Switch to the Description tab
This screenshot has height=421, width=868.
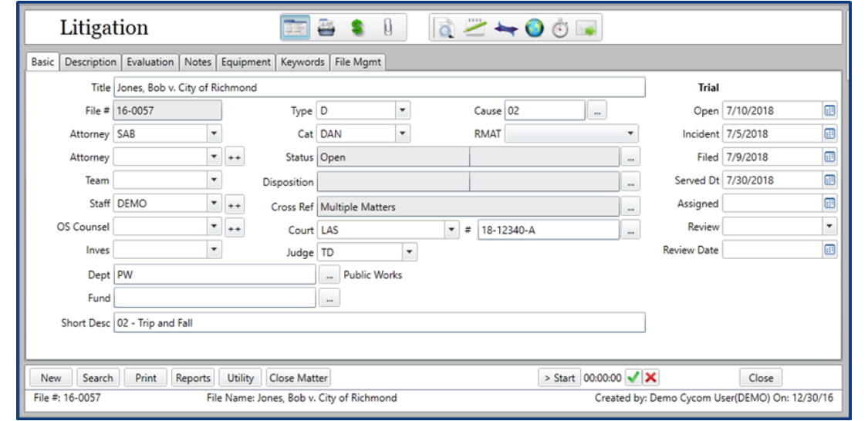pyautogui.click(x=90, y=62)
